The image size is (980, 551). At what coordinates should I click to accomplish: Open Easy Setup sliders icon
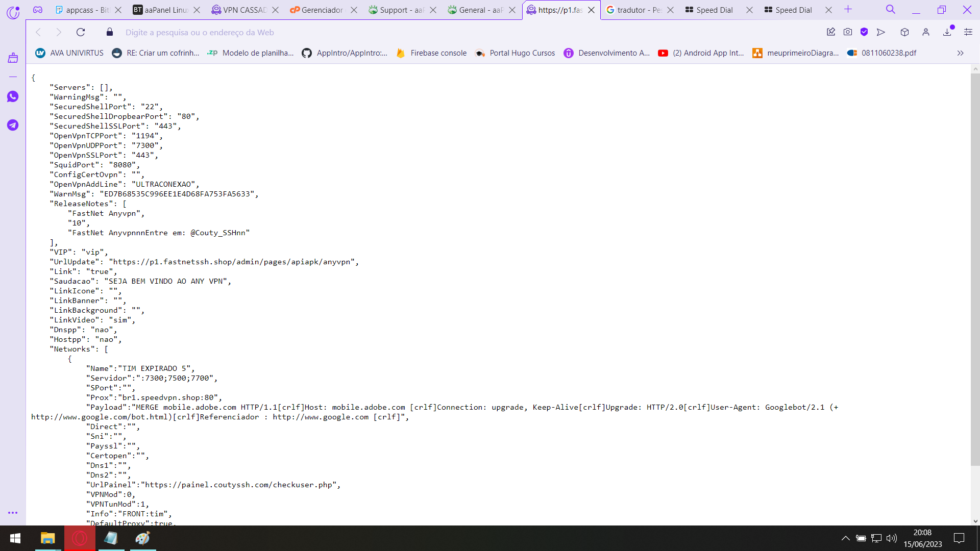pos(968,32)
